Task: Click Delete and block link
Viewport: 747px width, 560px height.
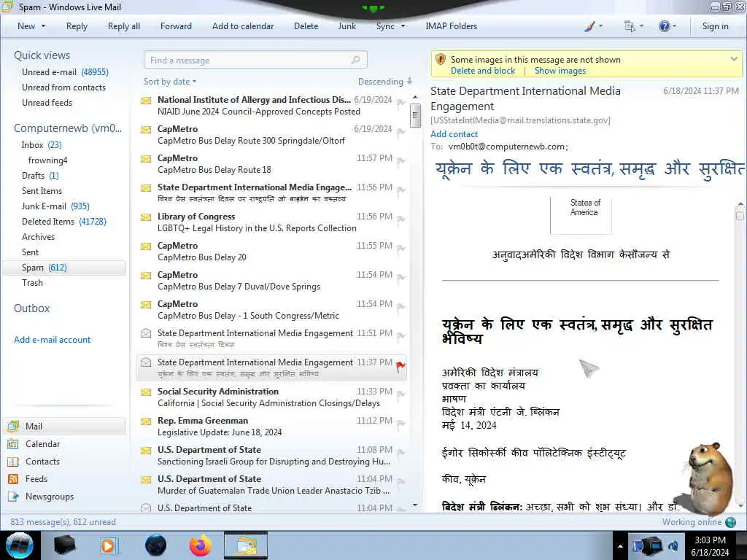Action: click(483, 71)
